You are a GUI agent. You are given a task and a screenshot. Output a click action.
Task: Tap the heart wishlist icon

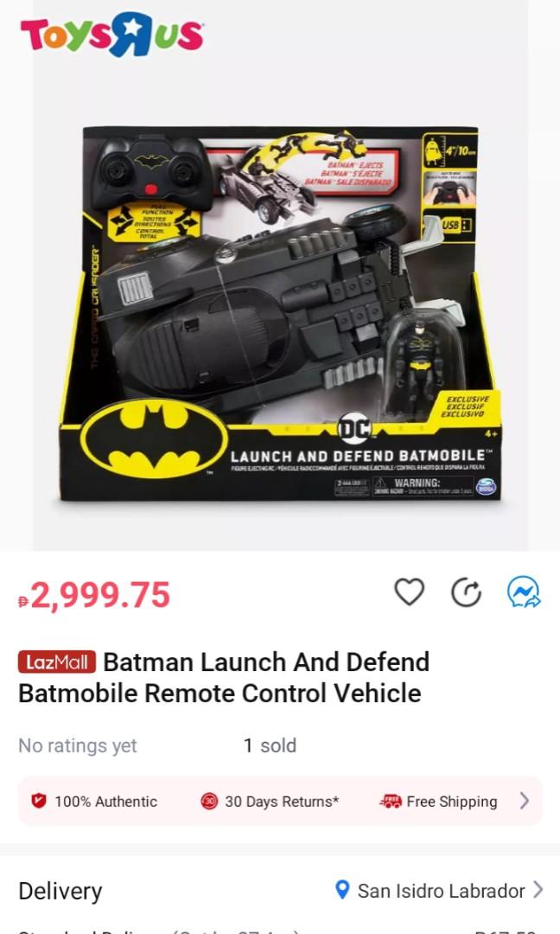click(x=410, y=592)
